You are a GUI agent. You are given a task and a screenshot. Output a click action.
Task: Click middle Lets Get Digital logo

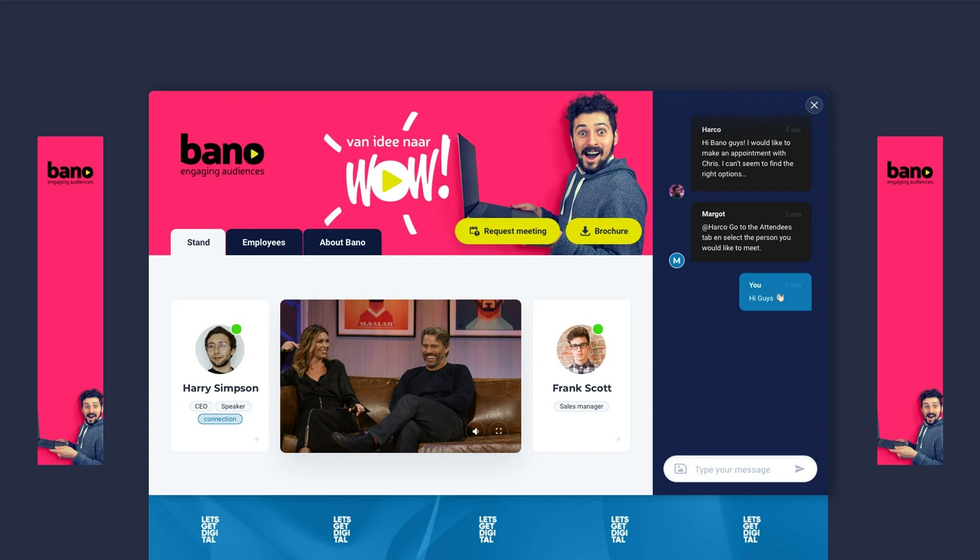click(x=487, y=529)
